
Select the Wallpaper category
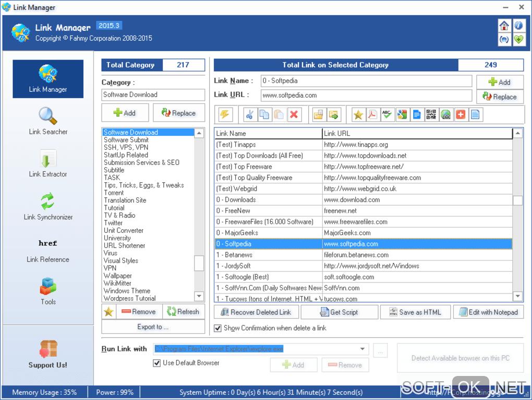148,276
